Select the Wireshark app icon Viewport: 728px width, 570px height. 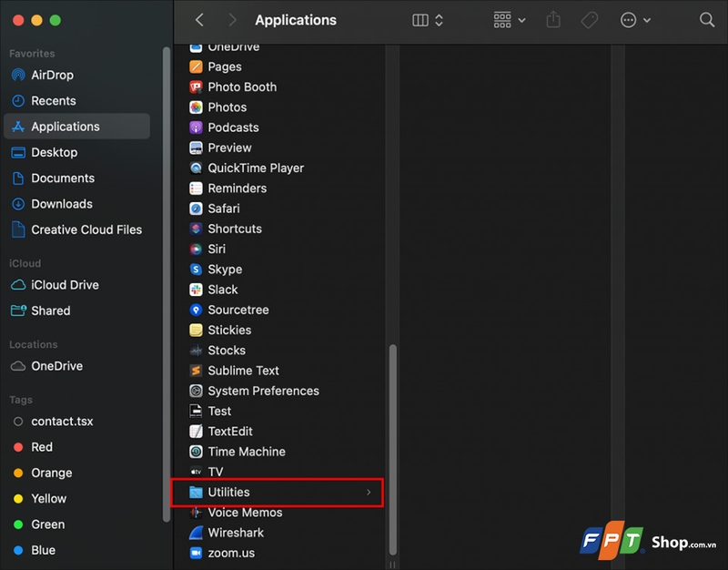pos(196,533)
